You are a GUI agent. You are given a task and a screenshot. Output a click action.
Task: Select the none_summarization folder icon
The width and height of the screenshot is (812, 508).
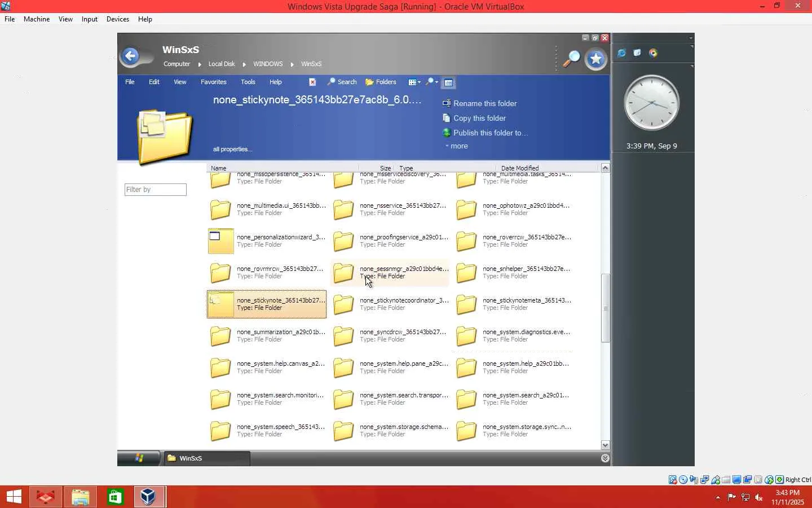point(220,336)
